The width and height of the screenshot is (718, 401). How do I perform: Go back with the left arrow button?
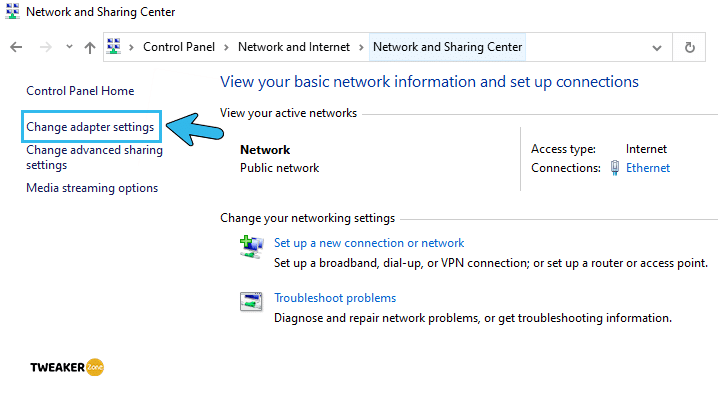[x=16, y=47]
